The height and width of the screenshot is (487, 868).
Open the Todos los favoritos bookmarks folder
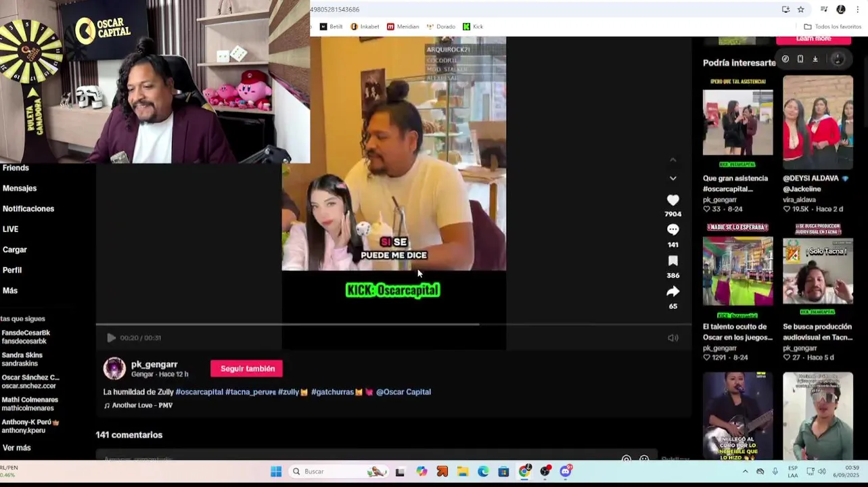click(832, 26)
